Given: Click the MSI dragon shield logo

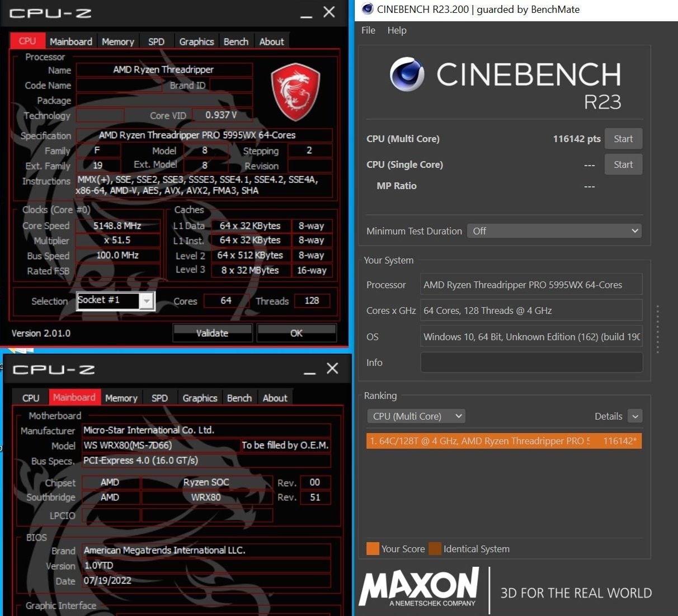Looking at the screenshot, I should pyautogui.click(x=295, y=91).
